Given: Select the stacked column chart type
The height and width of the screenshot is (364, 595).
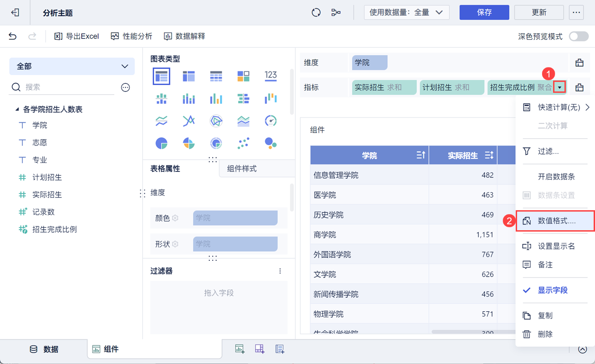Looking at the screenshot, I should pos(189,98).
